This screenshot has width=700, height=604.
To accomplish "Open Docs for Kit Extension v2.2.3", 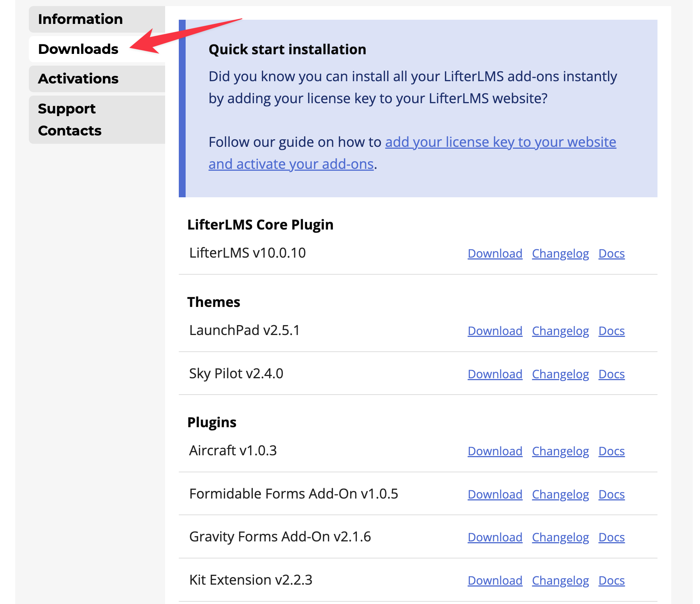I will (612, 580).
